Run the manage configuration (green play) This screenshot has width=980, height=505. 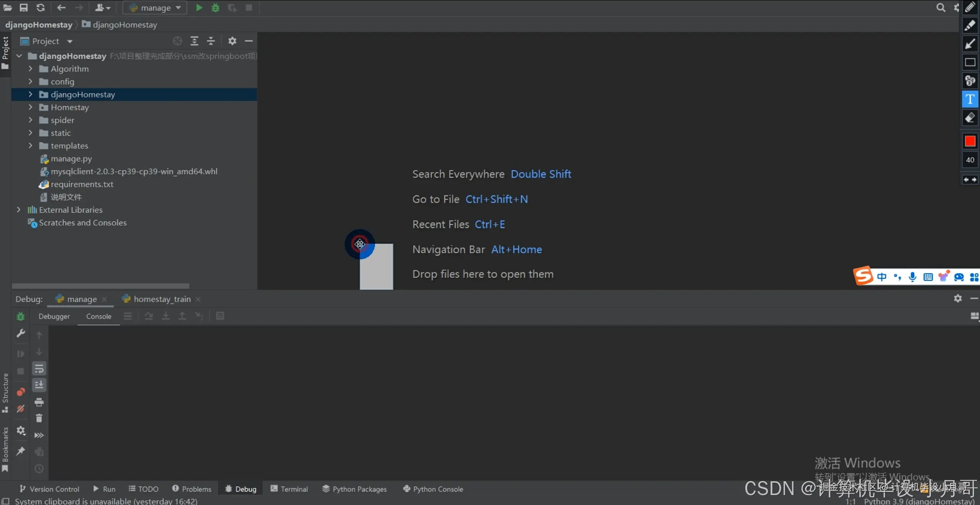point(199,8)
